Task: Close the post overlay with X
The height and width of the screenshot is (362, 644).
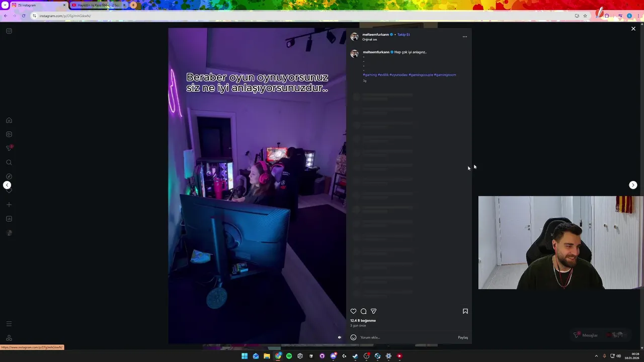Action: 633,29
